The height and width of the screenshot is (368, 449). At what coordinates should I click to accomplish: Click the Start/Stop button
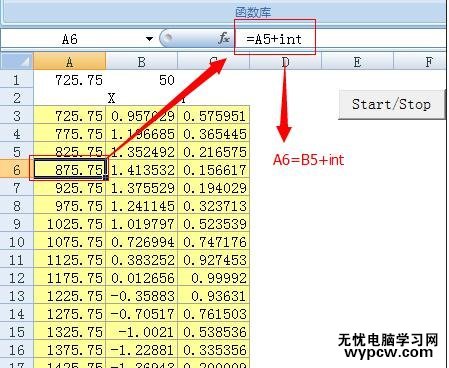pyautogui.click(x=391, y=104)
